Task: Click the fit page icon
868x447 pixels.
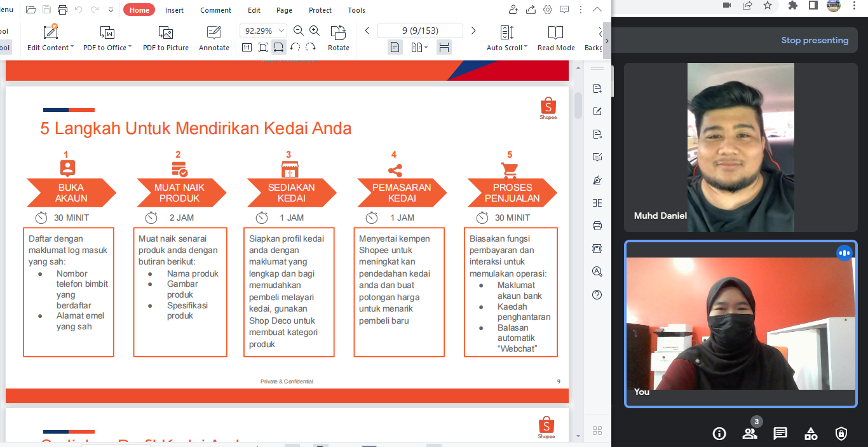Action: click(263, 47)
